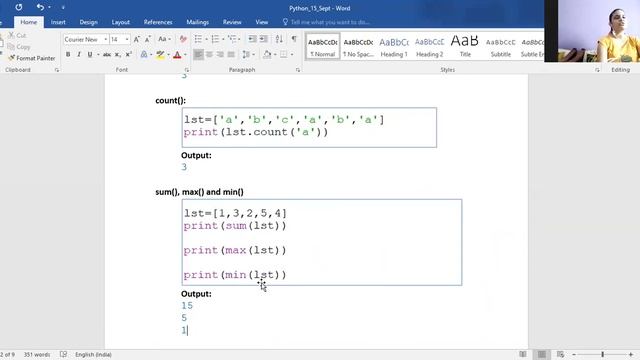This screenshot has width=640, height=360.
Task: Click the proofing check icon in status bar
Action: coord(63,354)
